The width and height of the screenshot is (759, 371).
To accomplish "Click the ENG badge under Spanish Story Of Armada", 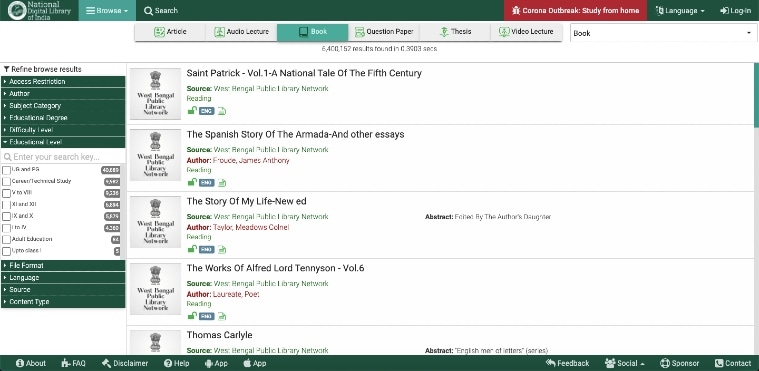I will (207, 183).
